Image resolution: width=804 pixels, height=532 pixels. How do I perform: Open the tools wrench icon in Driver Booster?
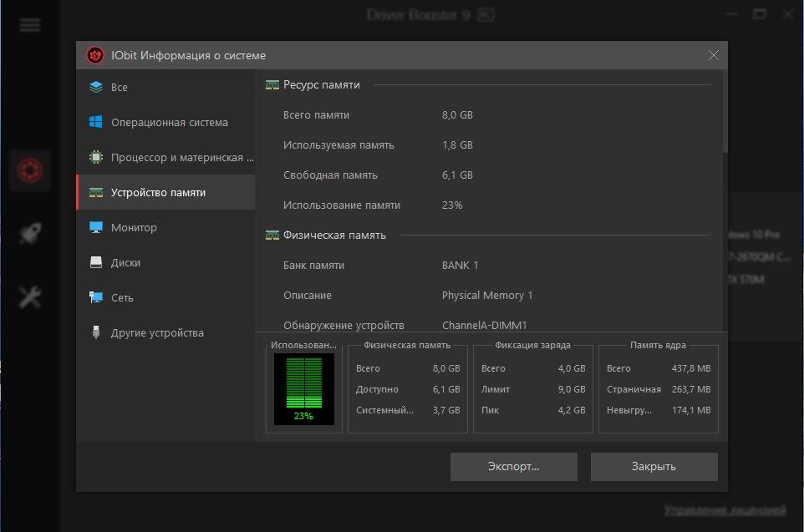pos(30,297)
